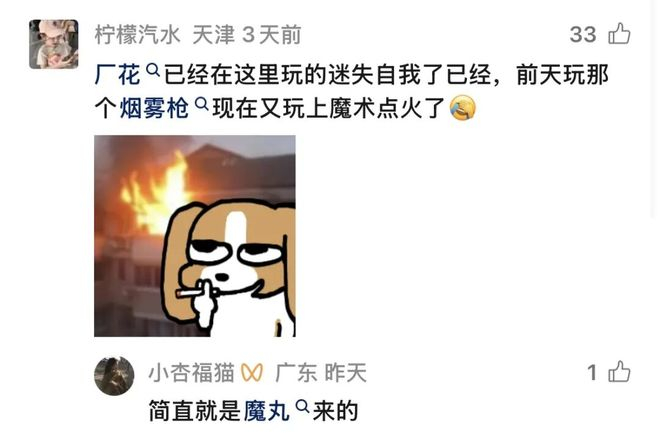
Task: Tap the search icon next to 魔丸
Action: (x=302, y=406)
